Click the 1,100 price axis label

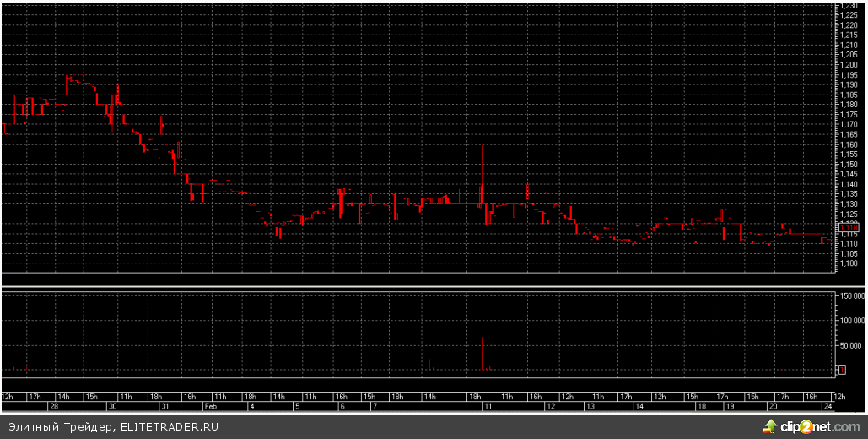[x=849, y=263]
